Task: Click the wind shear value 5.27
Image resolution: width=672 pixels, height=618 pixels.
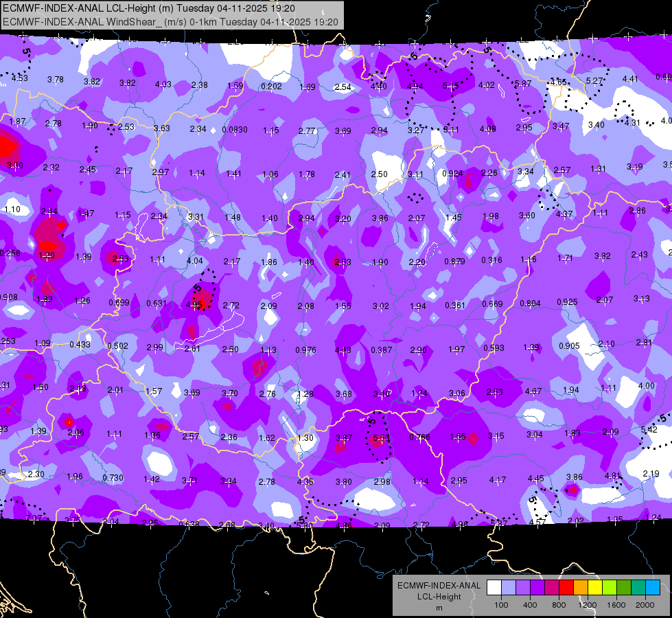Action: pyautogui.click(x=594, y=80)
